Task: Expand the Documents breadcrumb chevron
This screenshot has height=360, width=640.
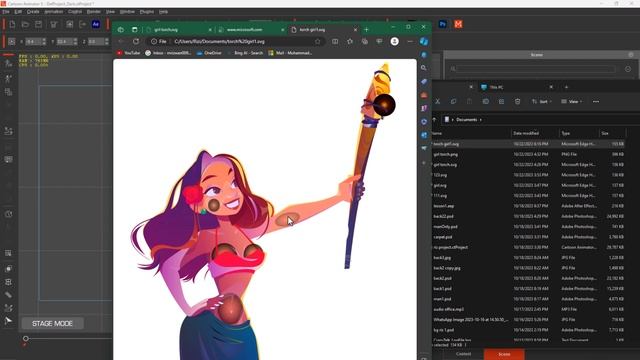Action: point(481,120)
